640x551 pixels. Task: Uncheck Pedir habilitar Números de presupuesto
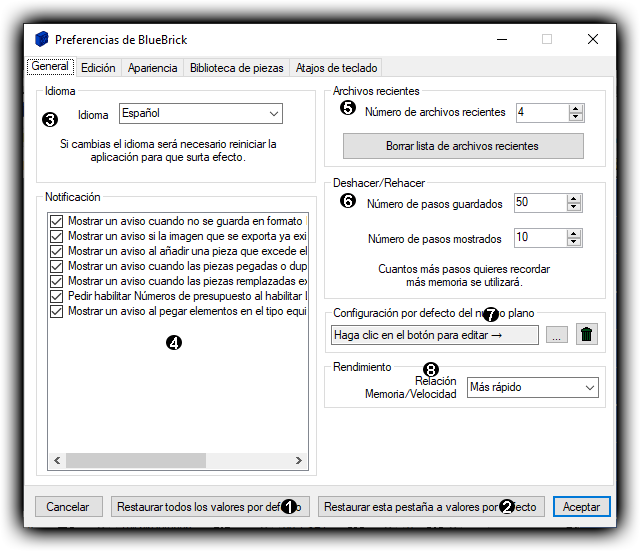56,296
